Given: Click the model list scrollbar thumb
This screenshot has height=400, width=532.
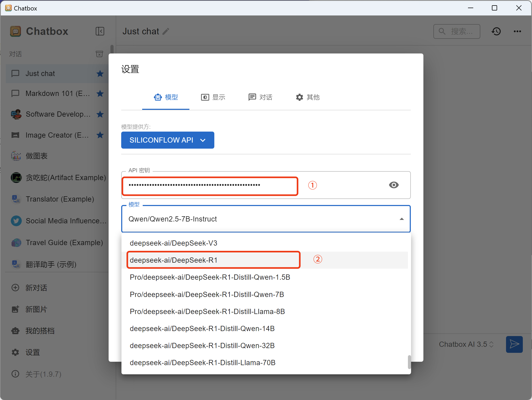Looking at the screenshot, I should coord(409,362).
